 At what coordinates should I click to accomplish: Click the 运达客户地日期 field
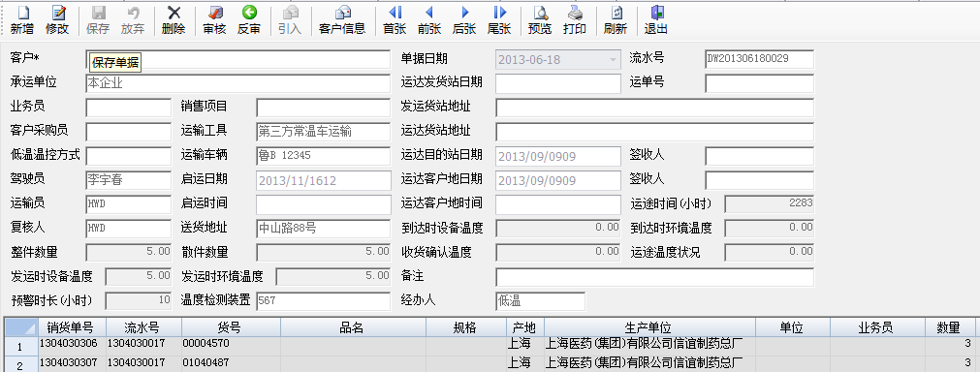(558, 180)
